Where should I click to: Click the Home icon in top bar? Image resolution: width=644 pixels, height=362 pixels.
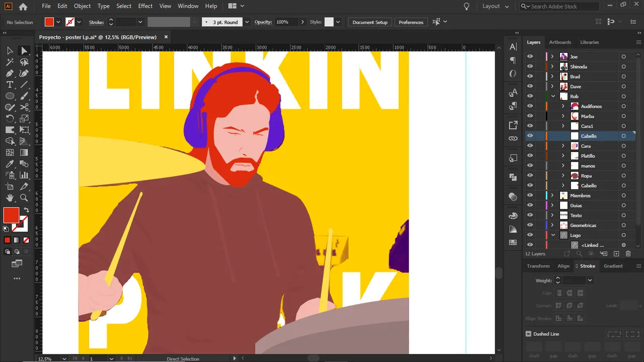click(x=23, y=7)
